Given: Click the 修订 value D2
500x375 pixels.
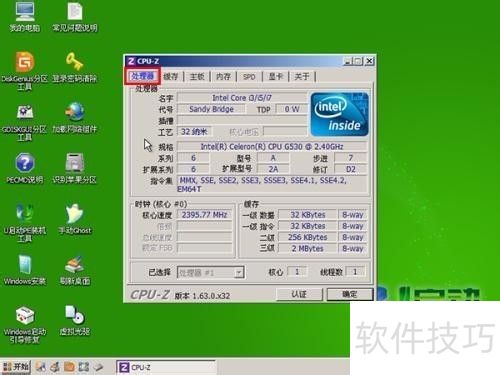Looking at the screenshot, I should coord(350,169).
